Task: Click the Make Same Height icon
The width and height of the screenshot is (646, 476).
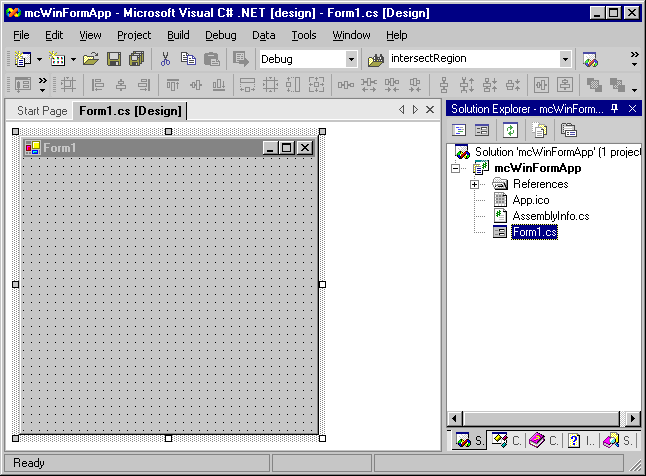Action: [x=293, y=85]
